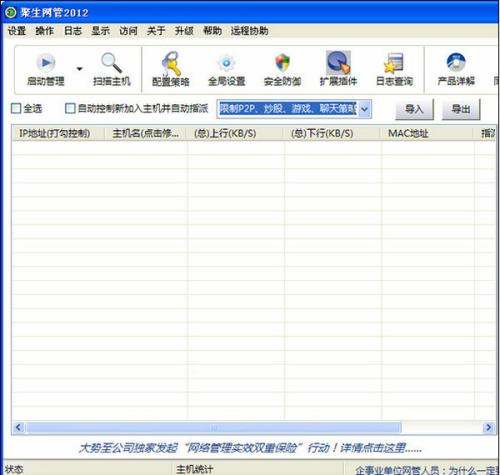Open the 扩展插件 toolbar icon

click(338, 62)
